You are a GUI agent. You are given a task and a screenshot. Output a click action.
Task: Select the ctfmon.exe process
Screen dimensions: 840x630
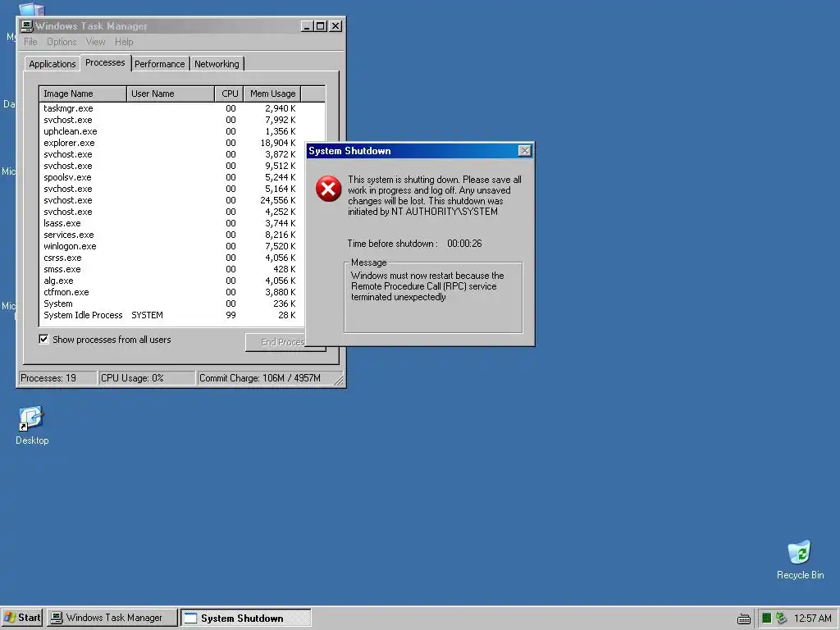click(171, 292)
